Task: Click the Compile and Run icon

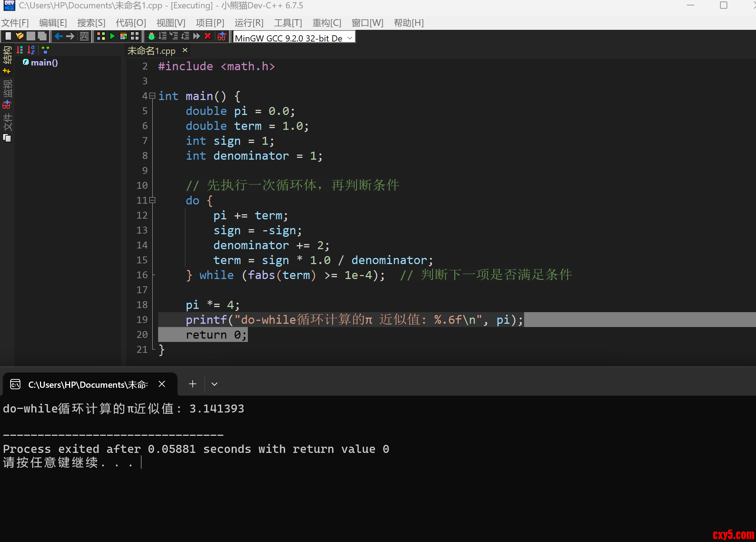Action: (x=124, y=36)
